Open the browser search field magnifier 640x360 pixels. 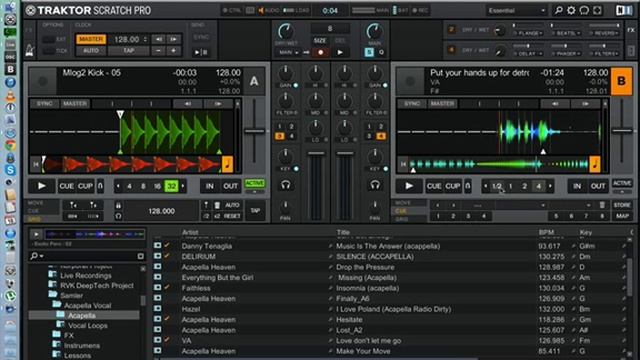coord(35,256)
